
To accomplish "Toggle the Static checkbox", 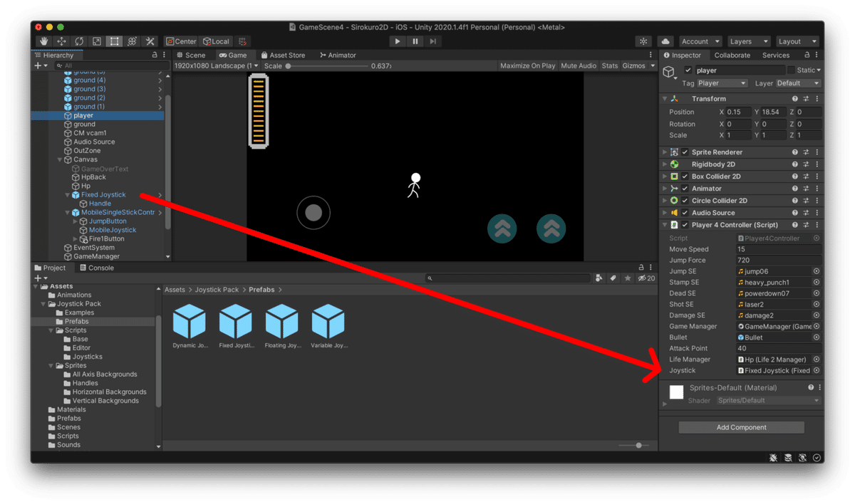I will pyautogui.click(x=791, y=70).
